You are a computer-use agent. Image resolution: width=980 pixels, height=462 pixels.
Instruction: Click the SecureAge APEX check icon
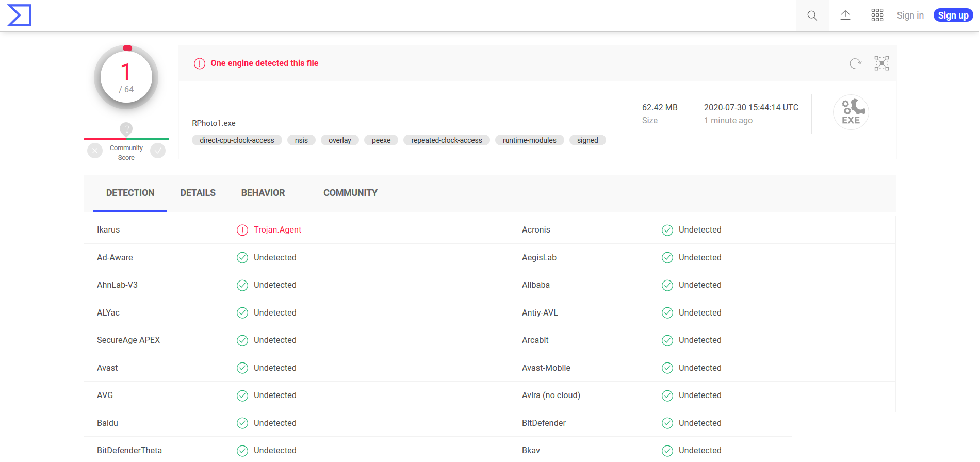click(x=242, y=340)
